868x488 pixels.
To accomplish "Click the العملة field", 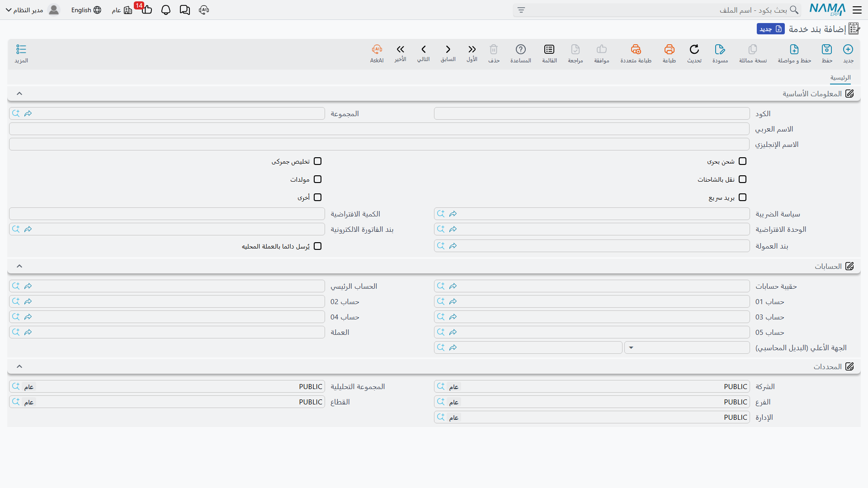I will [167, 332].
